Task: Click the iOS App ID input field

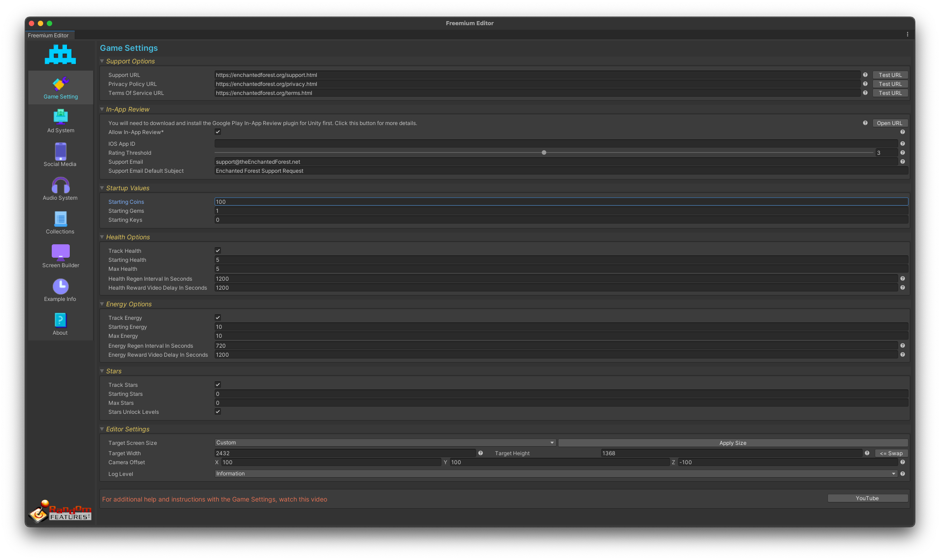Action: (556, 143)
